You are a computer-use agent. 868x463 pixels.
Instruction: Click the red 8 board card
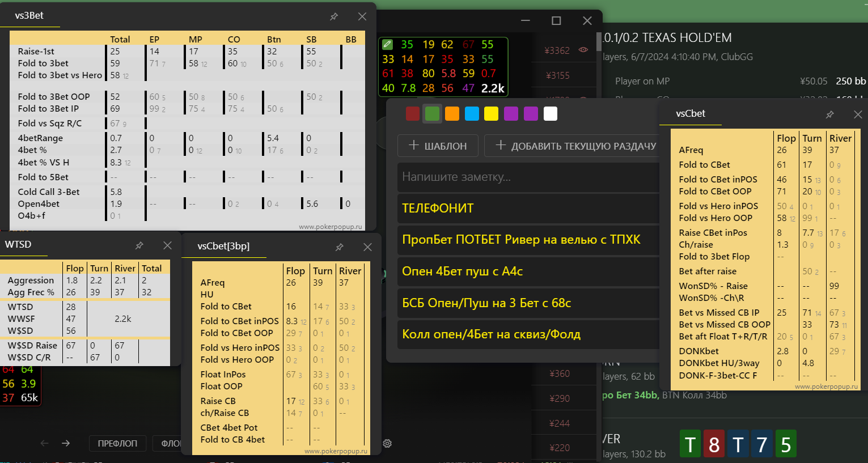714,444
